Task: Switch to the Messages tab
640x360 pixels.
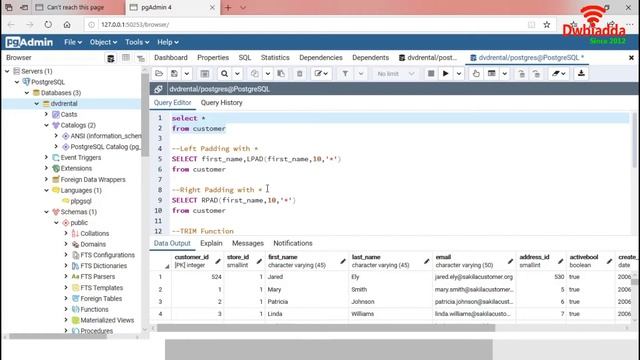Action: (x=247, y=243)
